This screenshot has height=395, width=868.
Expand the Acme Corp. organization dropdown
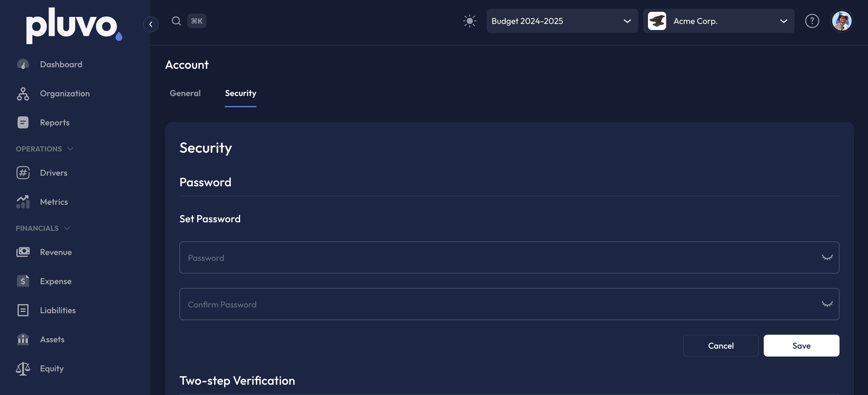[x=718, y=21]
